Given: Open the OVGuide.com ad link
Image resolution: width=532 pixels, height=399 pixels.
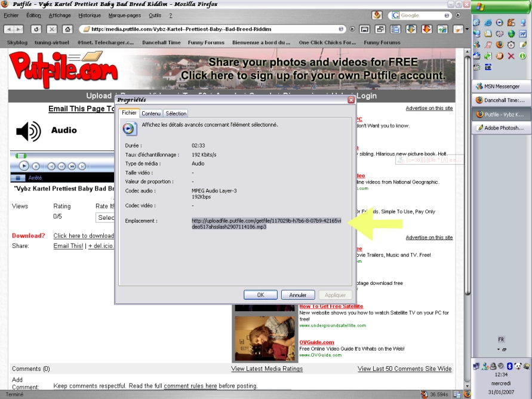Looking at the screenshot, I should (x=316, y=342).
